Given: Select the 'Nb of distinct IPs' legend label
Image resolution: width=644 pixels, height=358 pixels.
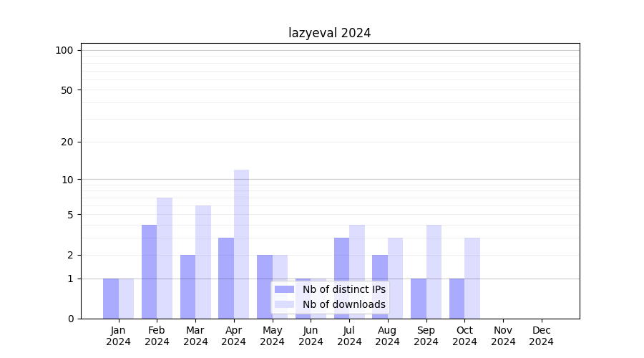Looking at the screenshot, I should coord(343,289).
